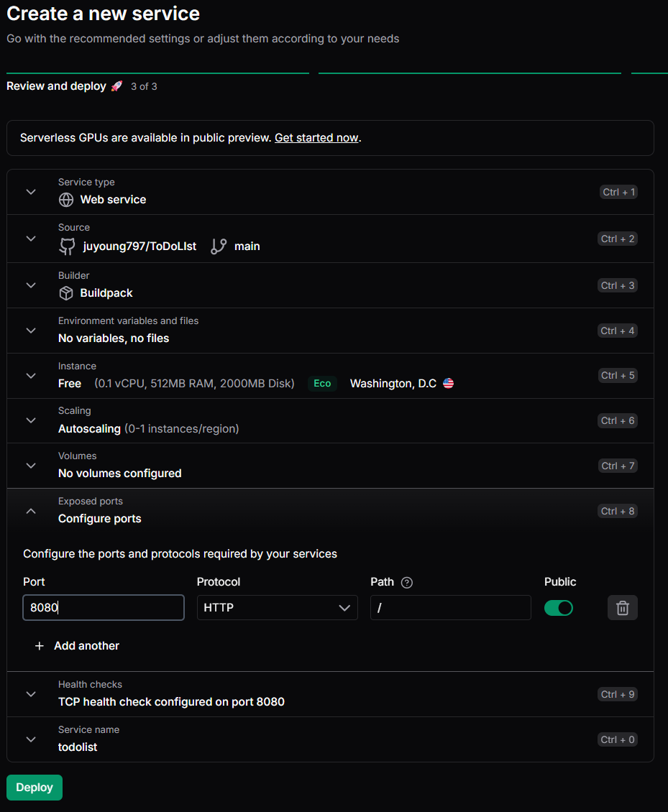Click the Deploy button
This screenshot has width=668, height=812.
35,788
